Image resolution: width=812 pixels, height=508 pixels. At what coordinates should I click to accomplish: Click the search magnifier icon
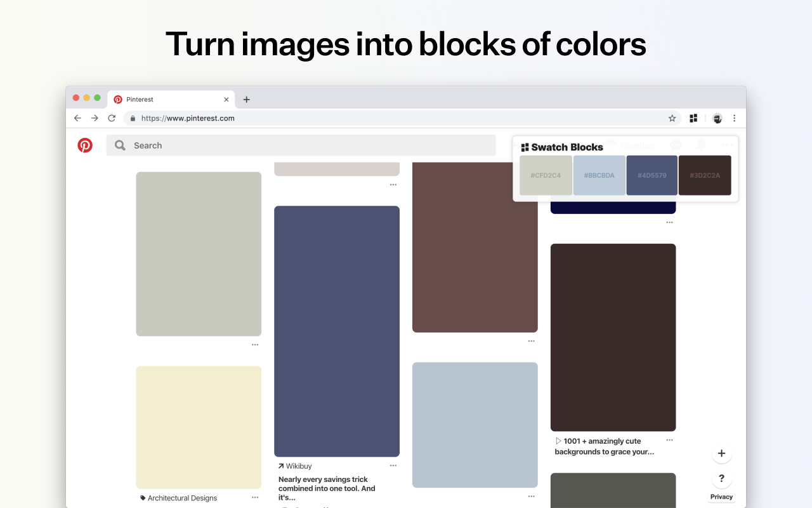pos(120,145)
